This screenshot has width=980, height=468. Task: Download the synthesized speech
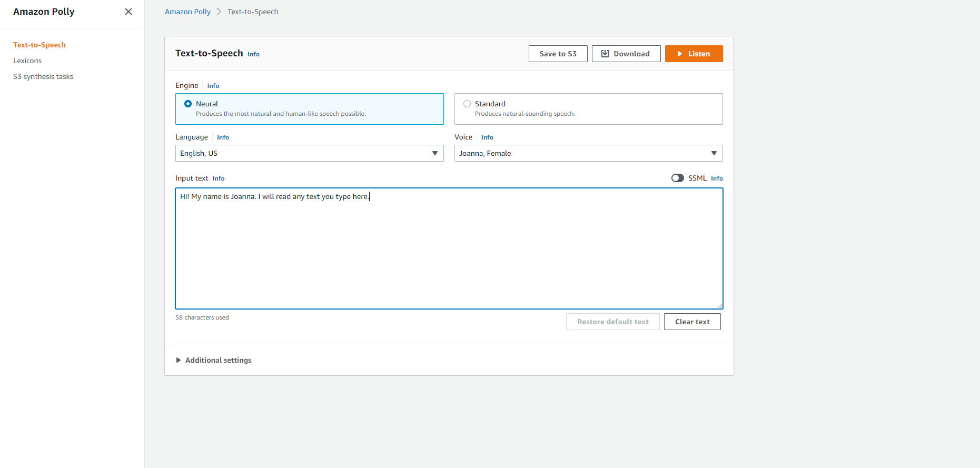[x=626, y=54]
